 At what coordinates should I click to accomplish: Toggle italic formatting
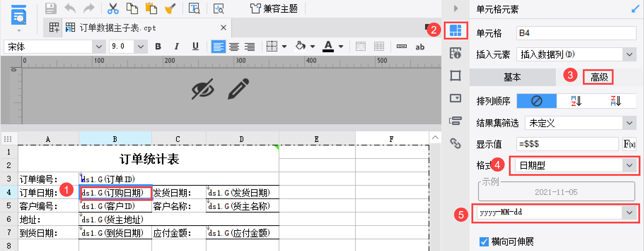pos(176,47)
